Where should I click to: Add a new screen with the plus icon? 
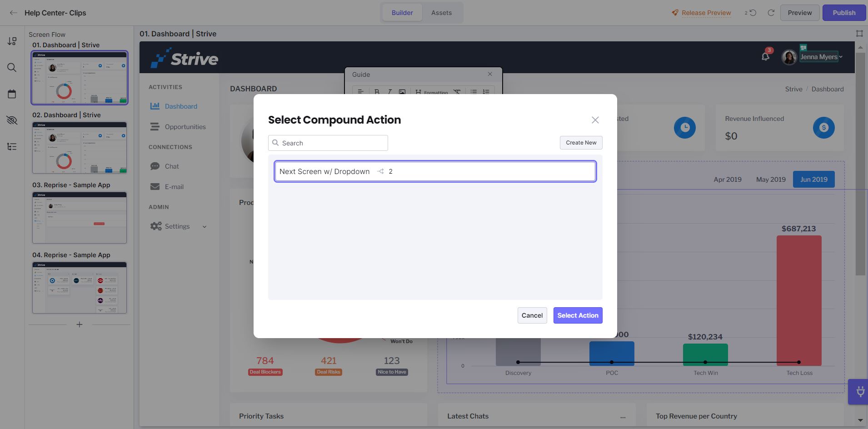click(80, 324)
